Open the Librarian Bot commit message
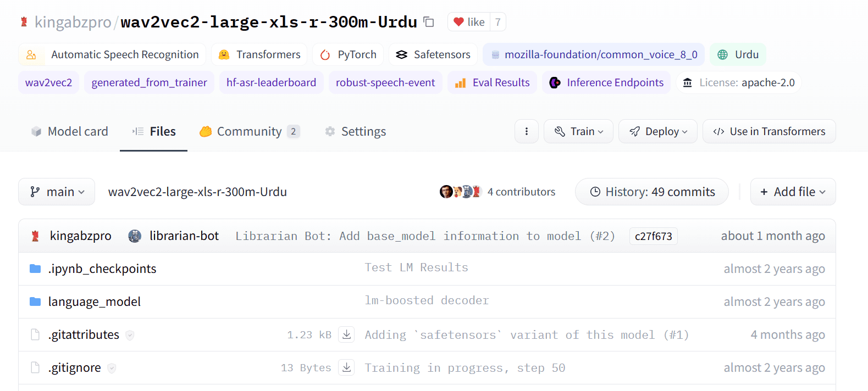This screenshot has height=391, width=868. tap(425, 236)
